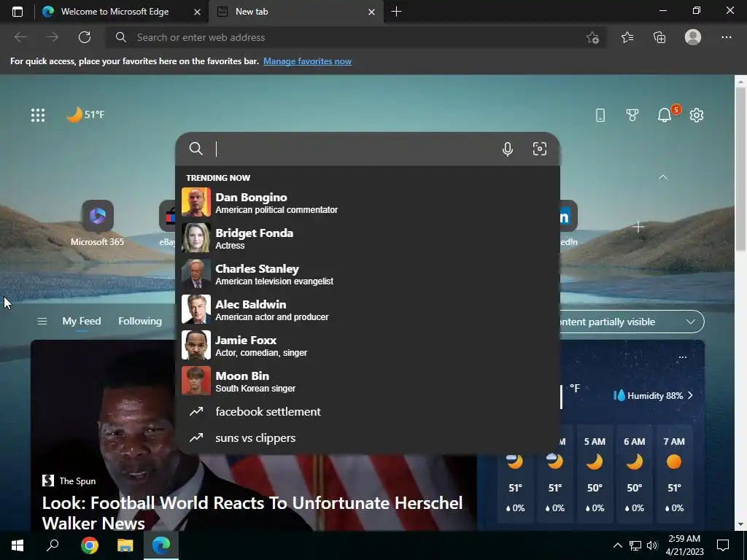Screen dimensions: 747x560
Task: Open Microsoft Rewards trophy icon
Action: tap(632, 114)
